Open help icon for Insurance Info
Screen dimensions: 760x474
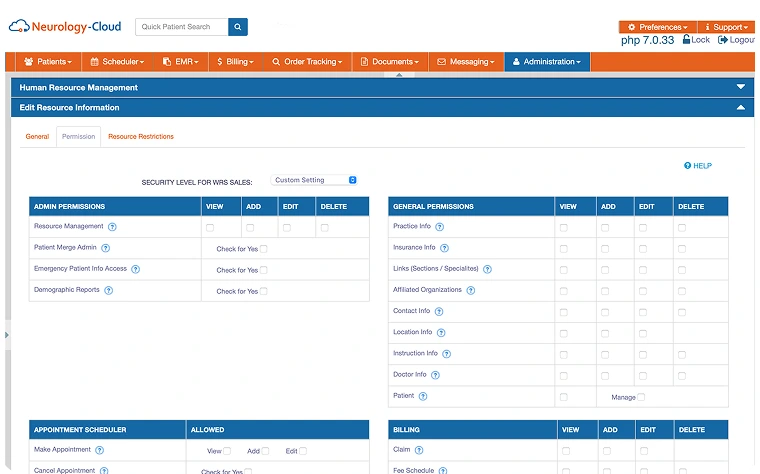point(444,248)
